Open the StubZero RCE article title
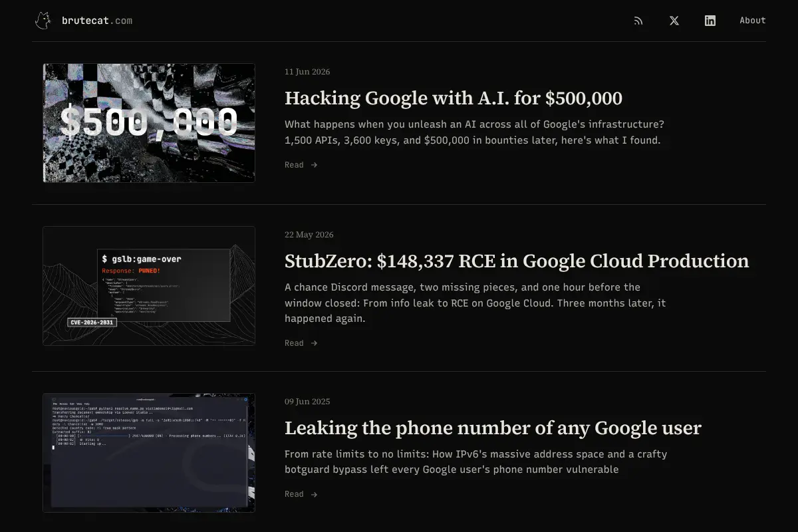 coord(517,261)
